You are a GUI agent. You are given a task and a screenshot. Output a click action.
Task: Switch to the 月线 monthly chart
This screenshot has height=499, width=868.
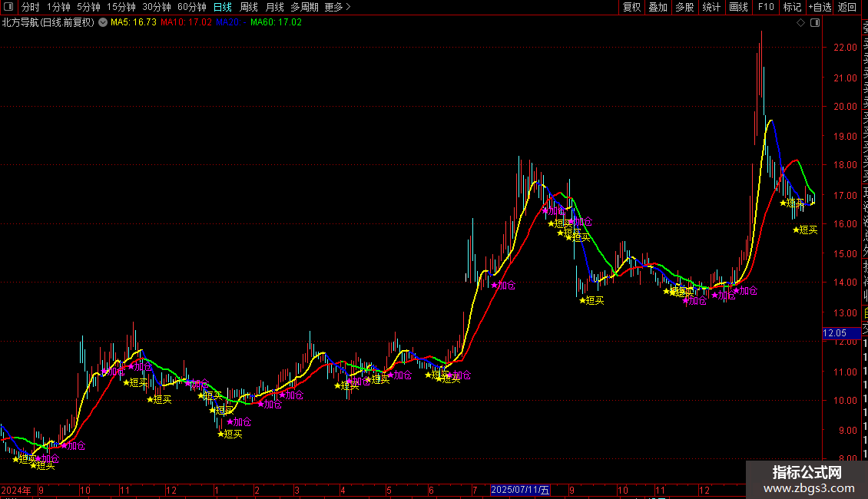click(x=274, y=7)
